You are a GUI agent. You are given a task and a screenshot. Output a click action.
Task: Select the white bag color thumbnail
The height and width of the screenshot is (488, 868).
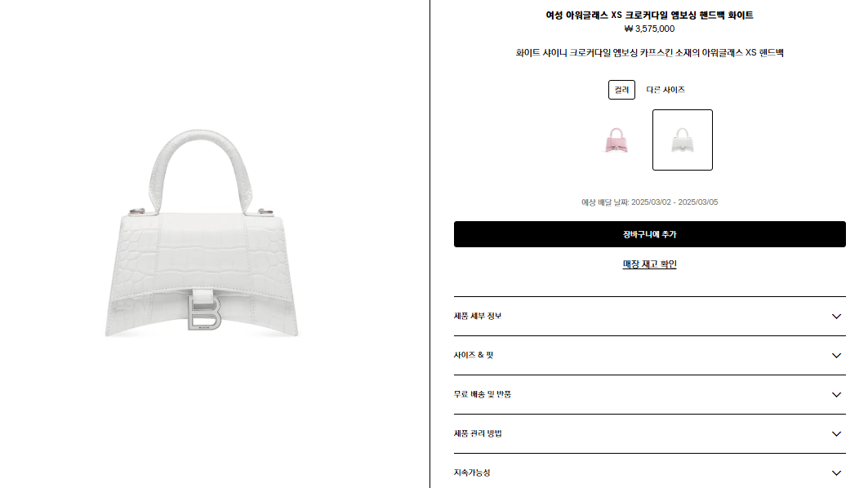682,140
